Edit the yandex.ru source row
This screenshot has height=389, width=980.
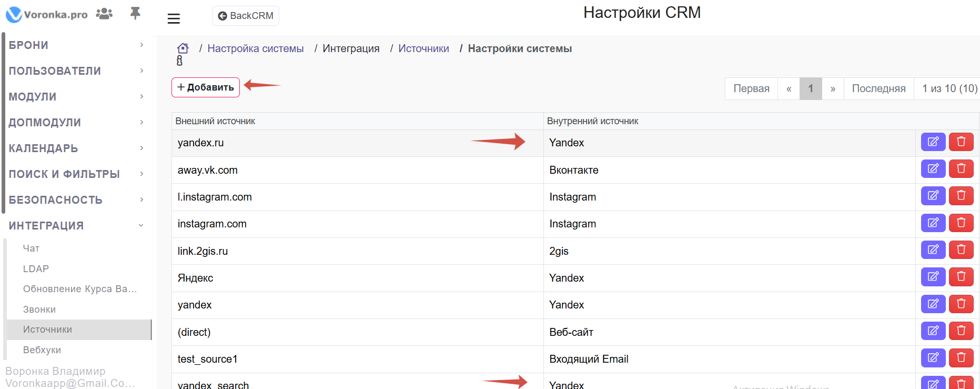[933, 142]
